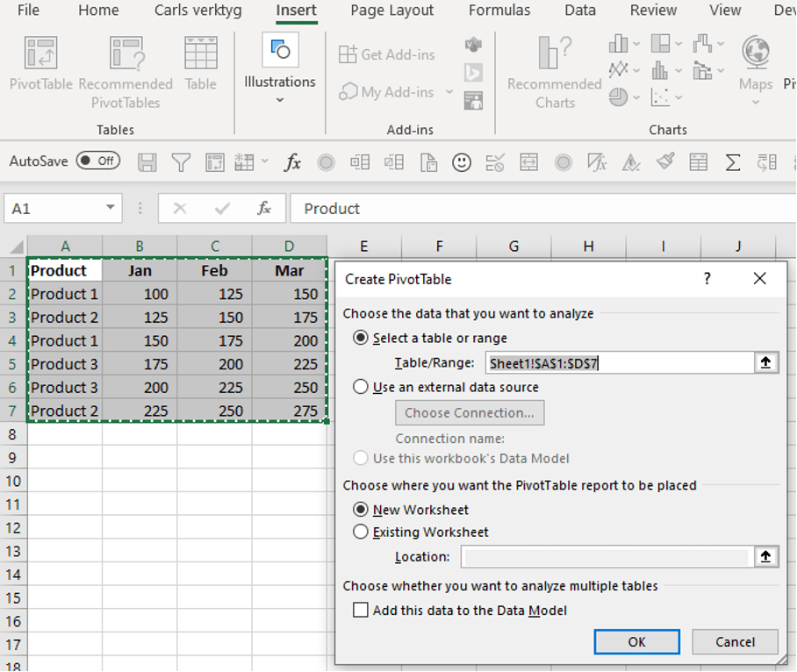Expand the Name Box dropdown arrow

[110, 207]
